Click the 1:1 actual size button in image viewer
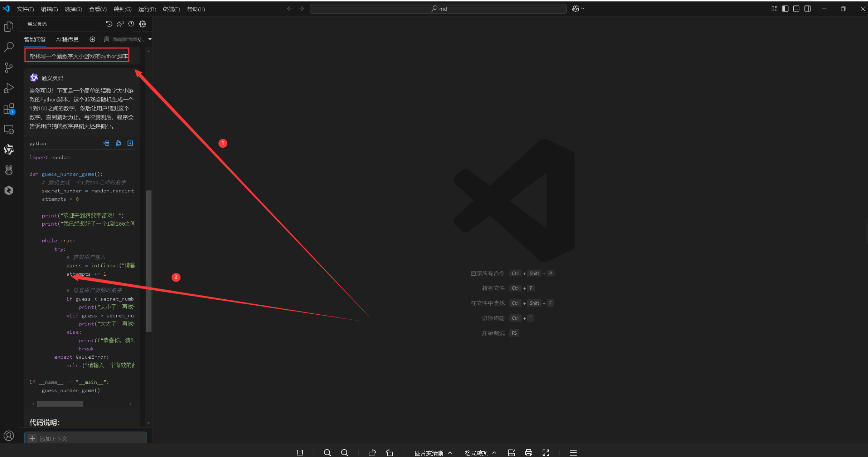The width and height of the screenshot is (868, 457). (300, 453)
